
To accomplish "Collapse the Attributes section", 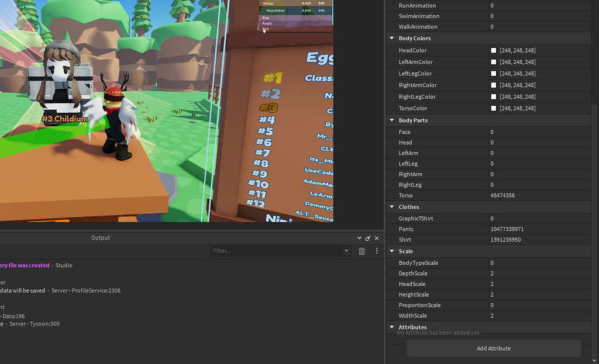I will [x=391, y=327].
